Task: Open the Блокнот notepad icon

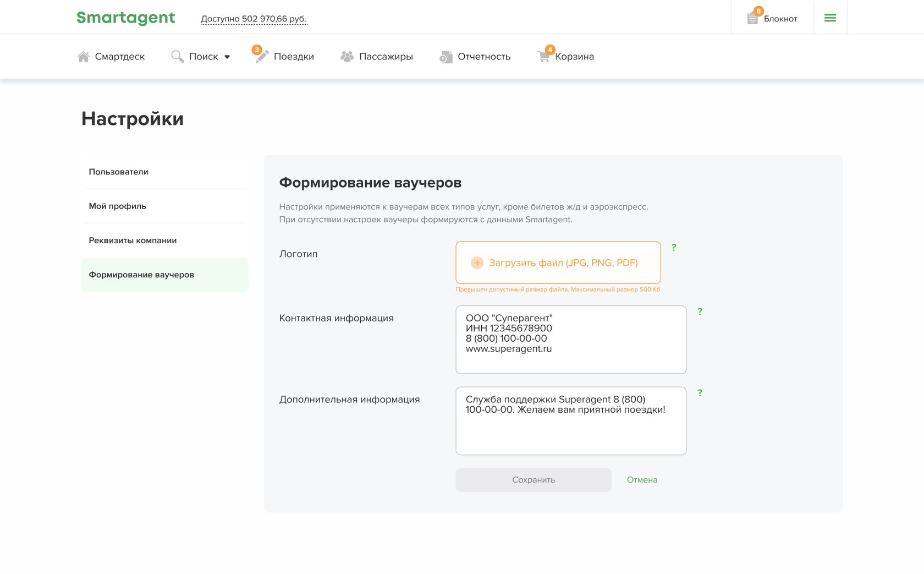Action: click(752, 18)
